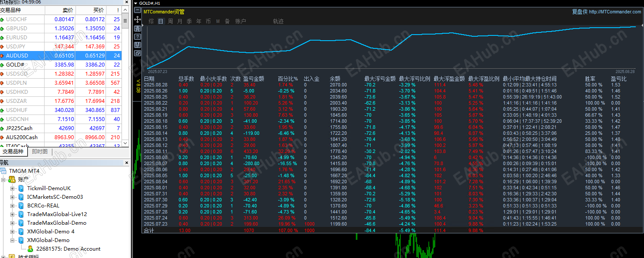Viewport: 644px width, 258px height.
Task: Open the question mark help icon
Action: 138,36
